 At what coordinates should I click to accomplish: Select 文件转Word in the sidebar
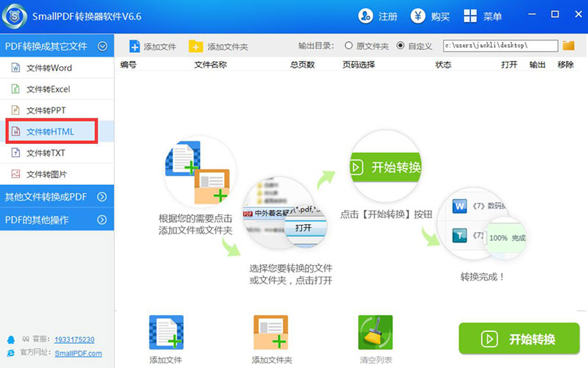[49, 68]
